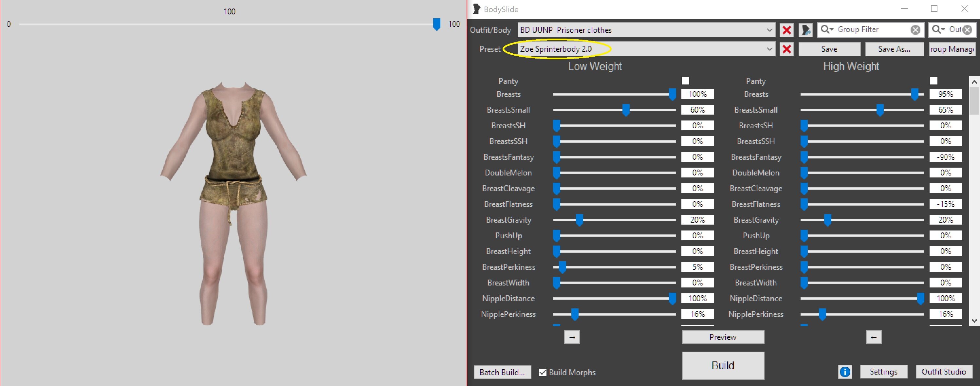
Task: Disable the Build Morphs checkbox
Action: pos(543,372)
